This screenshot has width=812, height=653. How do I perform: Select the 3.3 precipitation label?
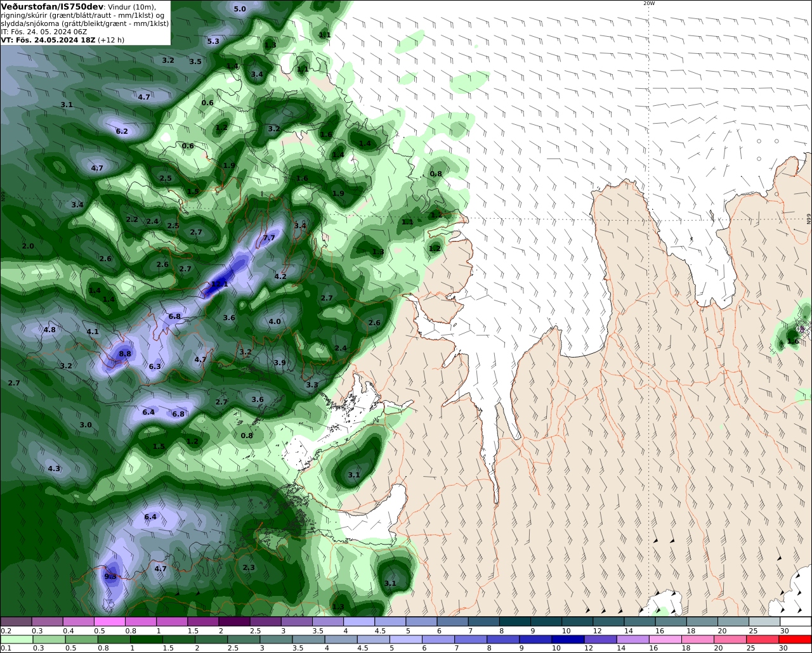click(x=312, y=385)
